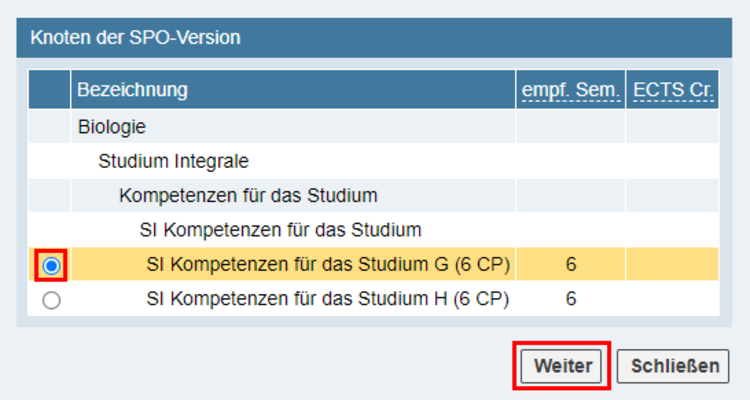This screenshot has width=750, height=400.
Task: Select the Biologie tree row
Action: click(x=374, y=127)
